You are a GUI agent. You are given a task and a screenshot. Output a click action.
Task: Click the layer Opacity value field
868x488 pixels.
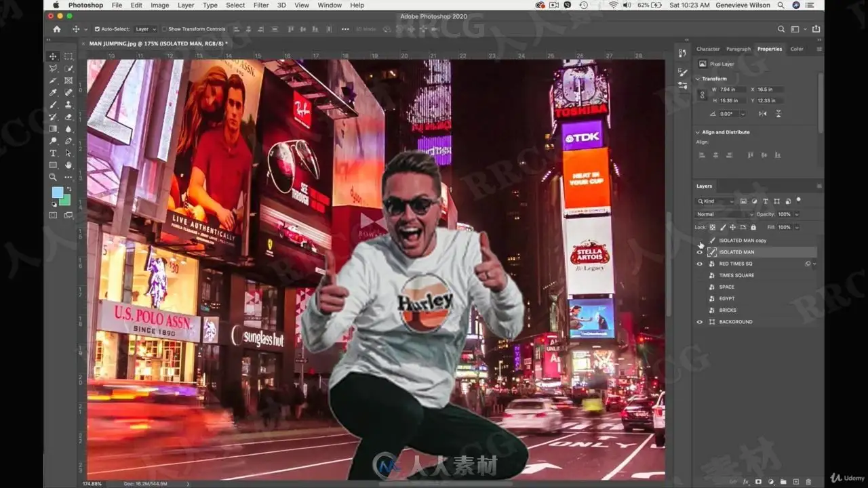pyautogui.click(x=785, y=214)
